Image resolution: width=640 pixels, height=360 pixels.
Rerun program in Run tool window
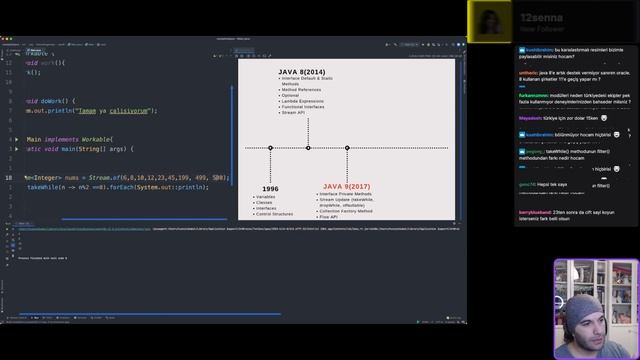pos(7,229)
